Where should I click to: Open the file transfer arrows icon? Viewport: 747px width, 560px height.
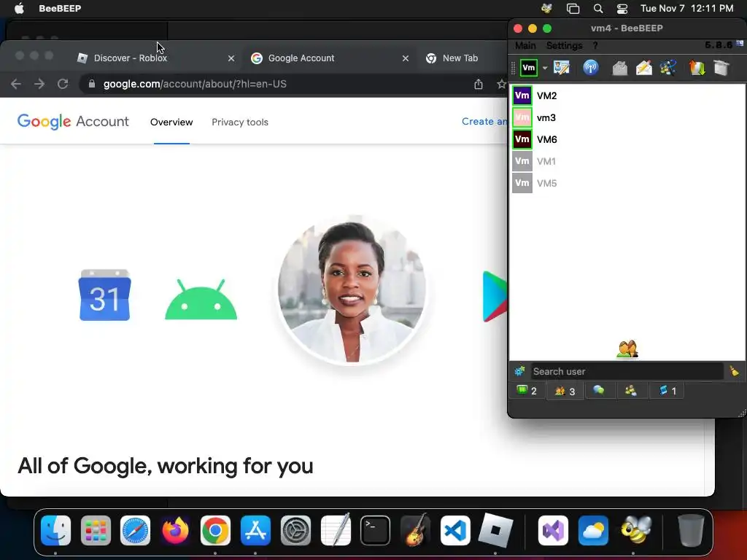click(697, 68)
